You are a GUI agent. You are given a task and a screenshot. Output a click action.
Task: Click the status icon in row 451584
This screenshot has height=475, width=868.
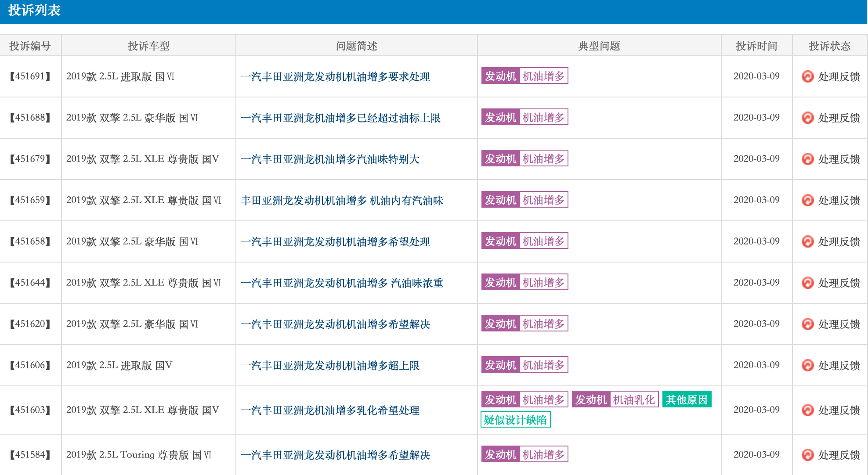click(807, 455)
